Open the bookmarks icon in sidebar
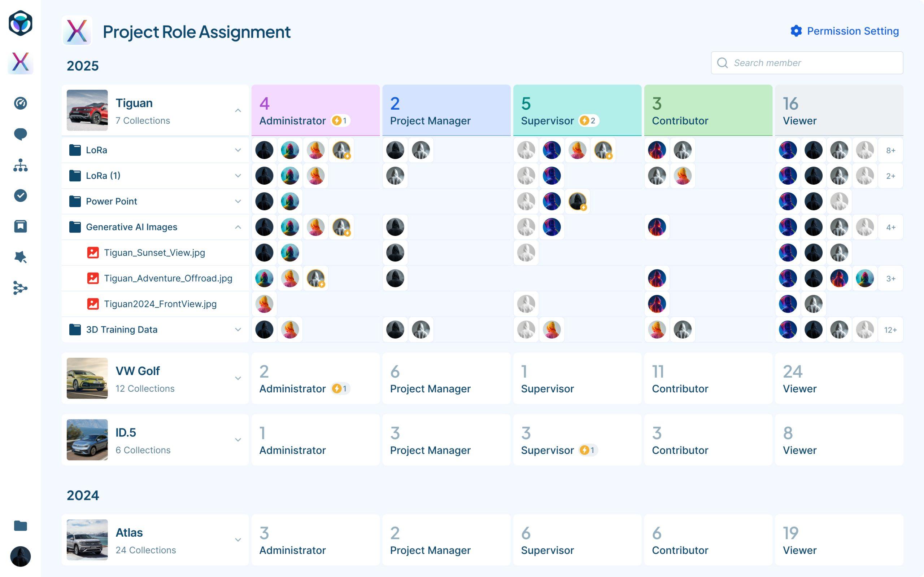 (x=21, y=226)
